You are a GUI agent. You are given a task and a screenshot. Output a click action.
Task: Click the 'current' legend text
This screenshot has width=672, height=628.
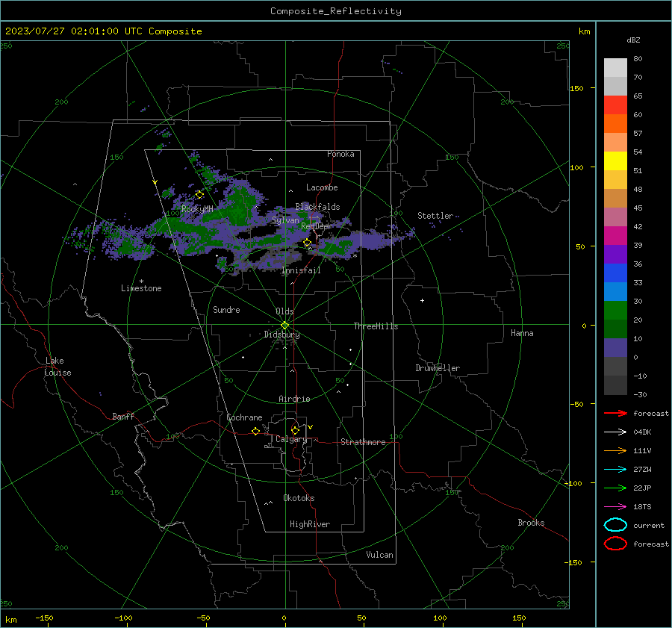649,525
